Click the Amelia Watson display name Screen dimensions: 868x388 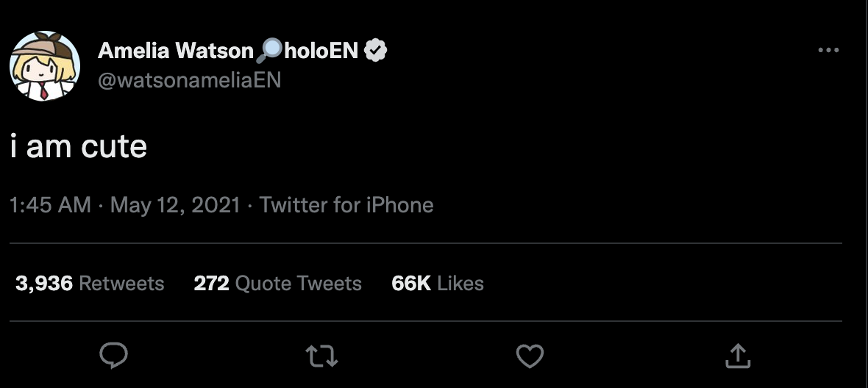point(175,51)
